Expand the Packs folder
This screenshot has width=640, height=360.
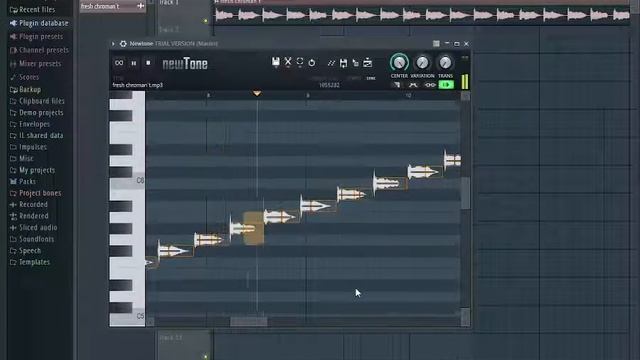coord(23,181)
